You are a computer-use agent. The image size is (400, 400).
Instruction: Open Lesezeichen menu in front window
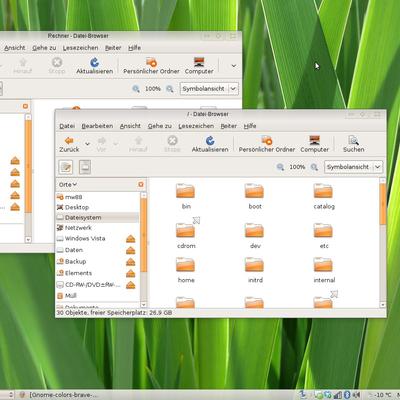[196, 126]
